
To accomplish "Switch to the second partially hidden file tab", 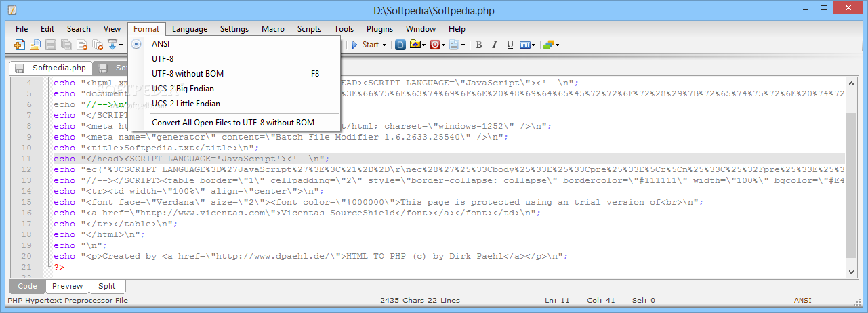I will click(110, 68).
